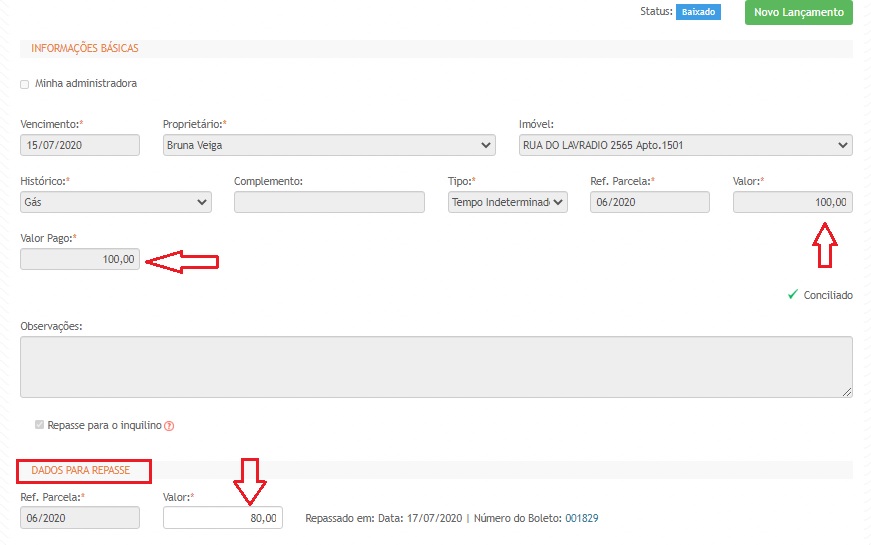Screen dimensions: 871x545
Task: Expand the Imóvel dropdown for Rua do Lavradio
Action: coord(685,145)
